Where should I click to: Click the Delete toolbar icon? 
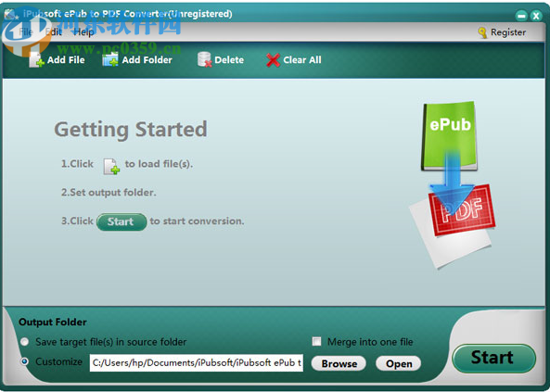(x=204, y=59)
